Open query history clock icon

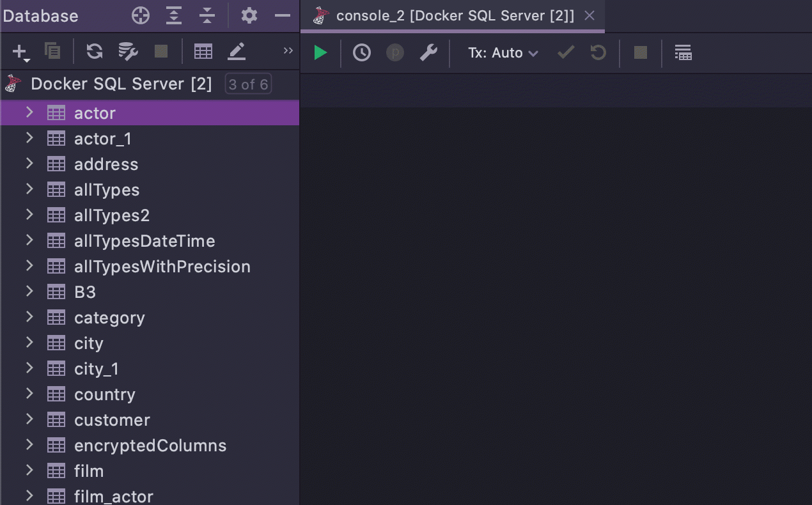tap(362, 53)
